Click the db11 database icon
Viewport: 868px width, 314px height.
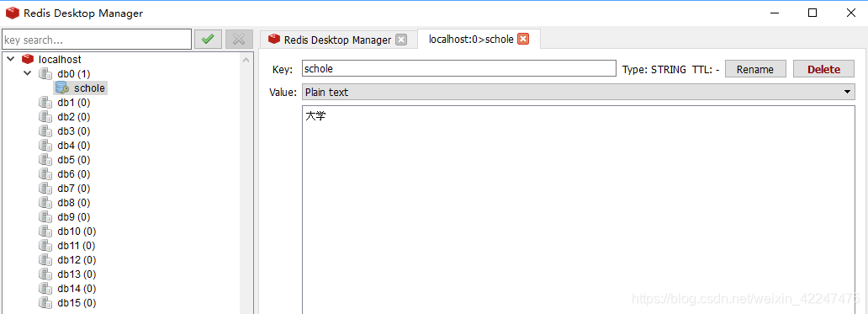(45, 246)
